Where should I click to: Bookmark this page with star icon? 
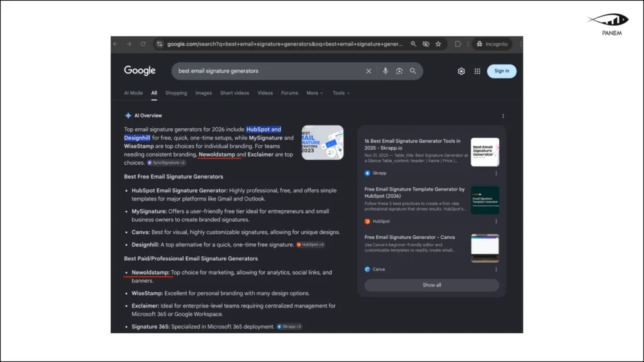[438, 44]
